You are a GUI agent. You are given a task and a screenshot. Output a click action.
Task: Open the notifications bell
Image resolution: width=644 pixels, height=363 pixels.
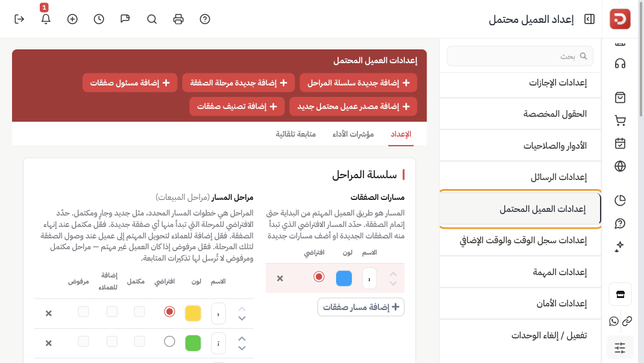(x=46, y=19)
